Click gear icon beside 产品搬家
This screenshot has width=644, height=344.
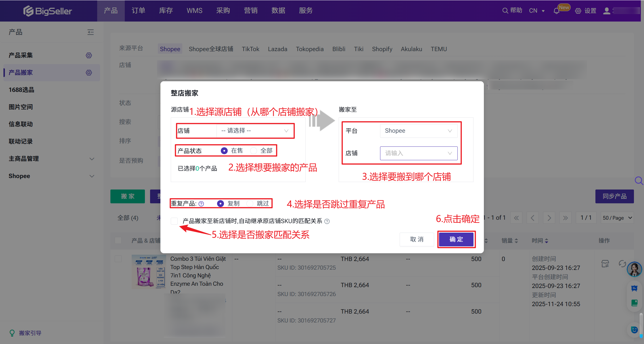(x=89, y=72)
